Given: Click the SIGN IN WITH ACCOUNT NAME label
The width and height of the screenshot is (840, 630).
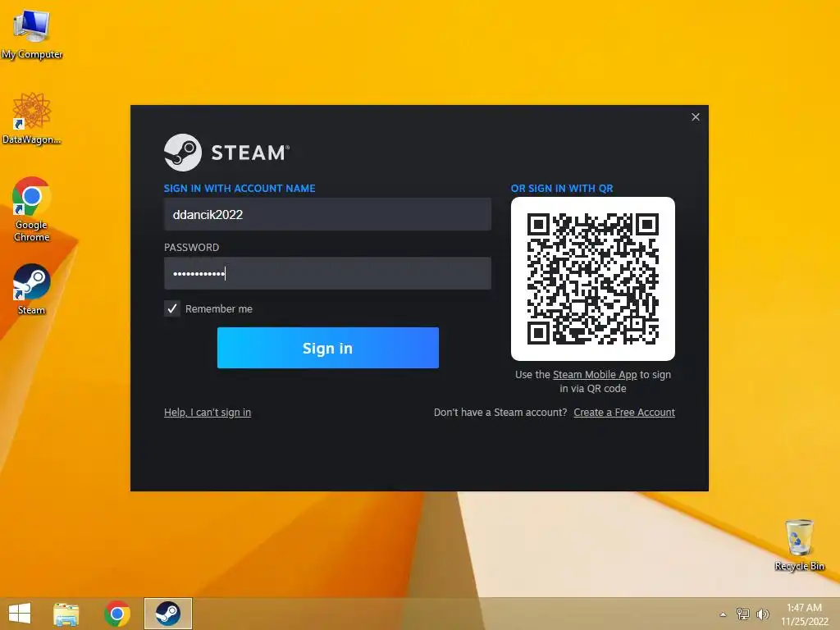Looking at the screenshot, I should click(x=240, y=188).
